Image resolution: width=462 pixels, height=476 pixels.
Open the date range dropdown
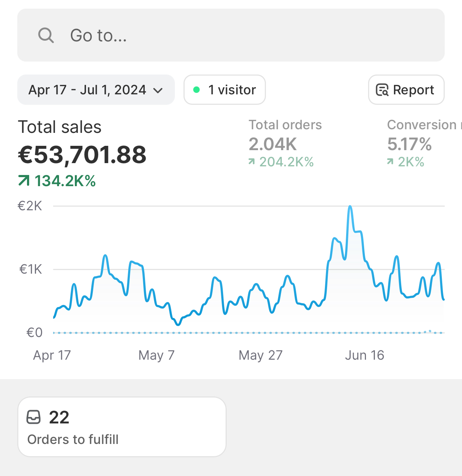(95, 90)
